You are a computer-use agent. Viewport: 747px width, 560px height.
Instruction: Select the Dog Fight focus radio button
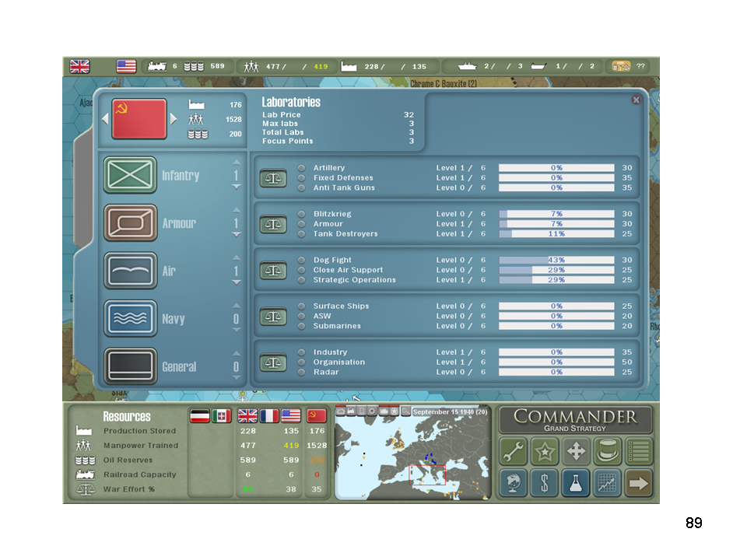[x=301, y=260]
